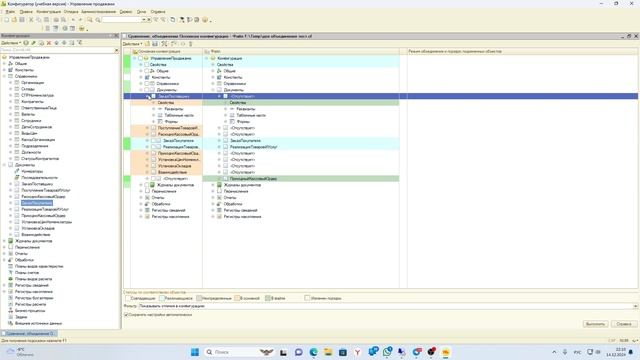Toggle the ЗаказПокупателя checkbox in comparison tree
Viewport: 640px width, 360px height.
tap(153, 140)
